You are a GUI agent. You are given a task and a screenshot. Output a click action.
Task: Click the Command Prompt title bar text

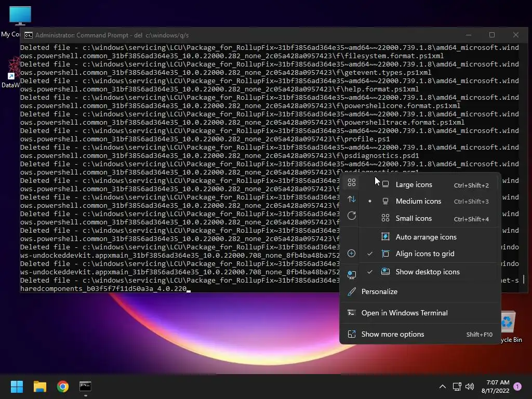[112, 35]
